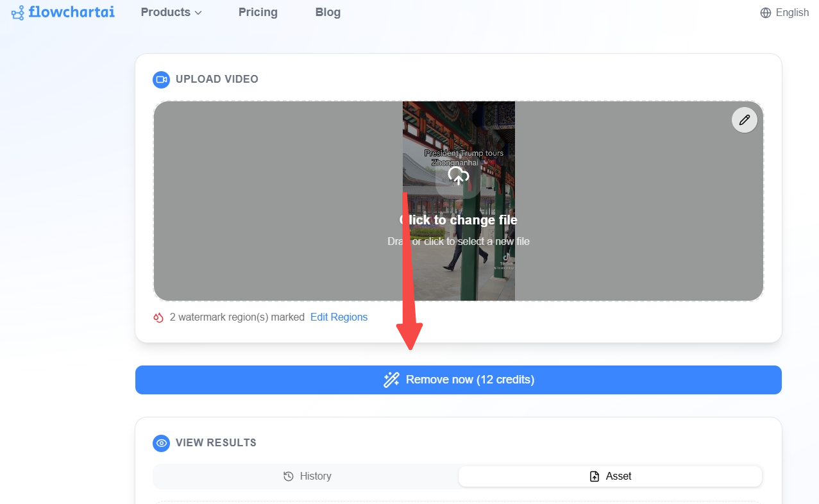Viewport: 819px width, 504px height.
Task: Click the magic wand icon in Remove button
Action: coord(391,380)
